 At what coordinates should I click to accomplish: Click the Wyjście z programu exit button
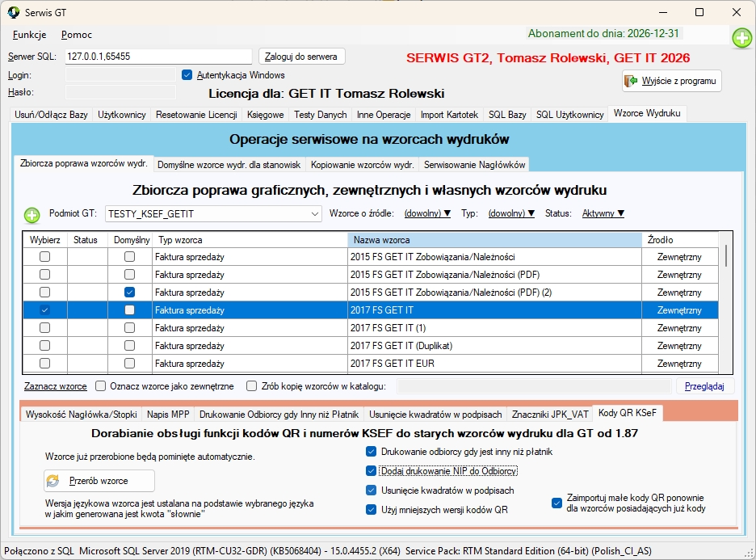(x=671, y=82)
